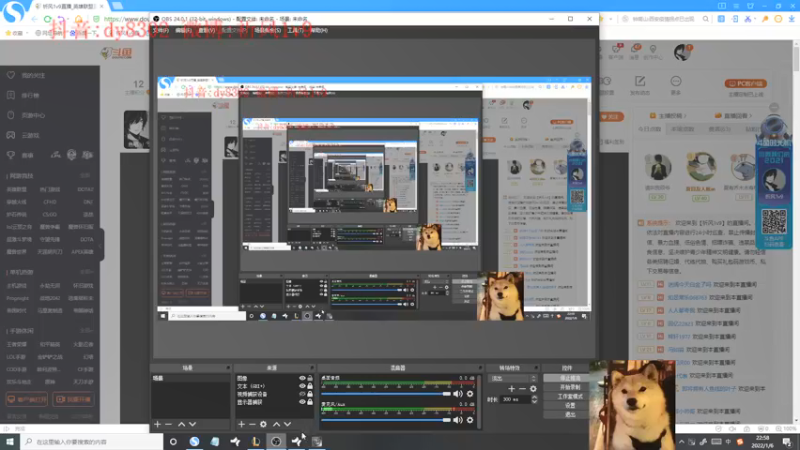The width and height of the screenshot is (800, 450).
Task: Undock the Scenes panel via corner icon
Action: pos(228,367)
